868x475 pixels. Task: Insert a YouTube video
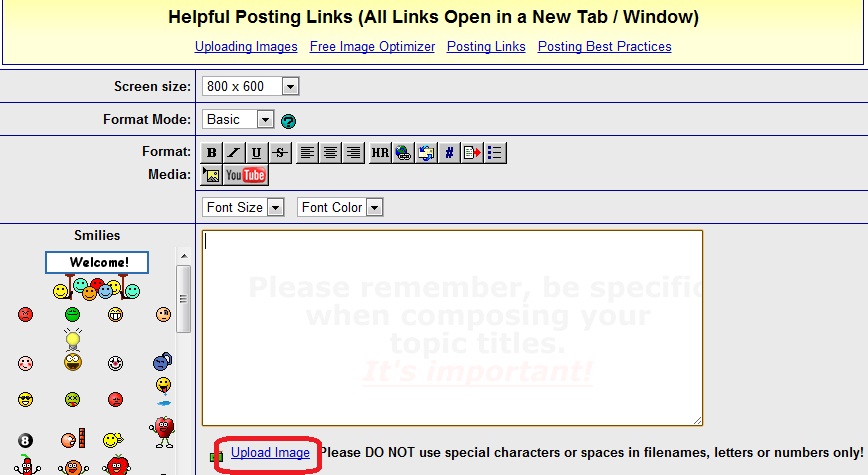pos(245,175)
